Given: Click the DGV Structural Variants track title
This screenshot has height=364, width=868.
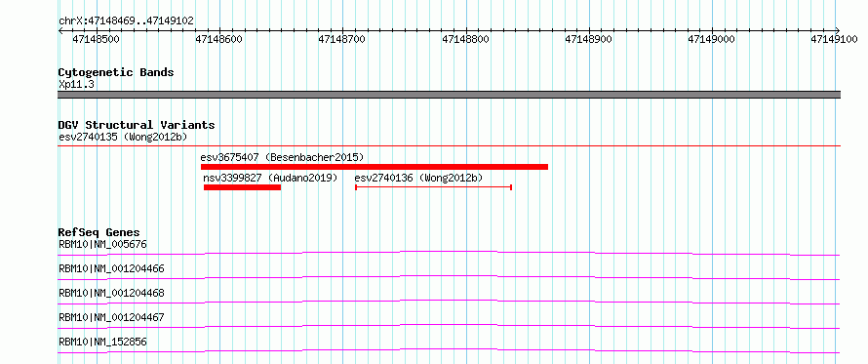Looking at the screenshot, I should 137,125.
